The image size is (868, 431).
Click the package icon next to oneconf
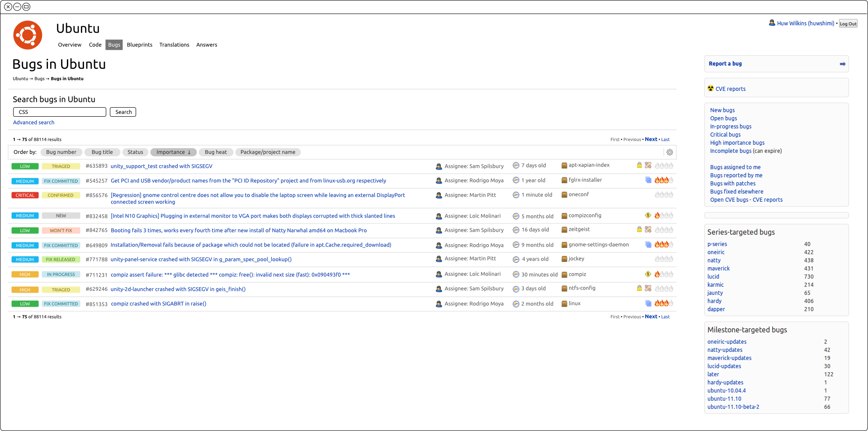564,195
